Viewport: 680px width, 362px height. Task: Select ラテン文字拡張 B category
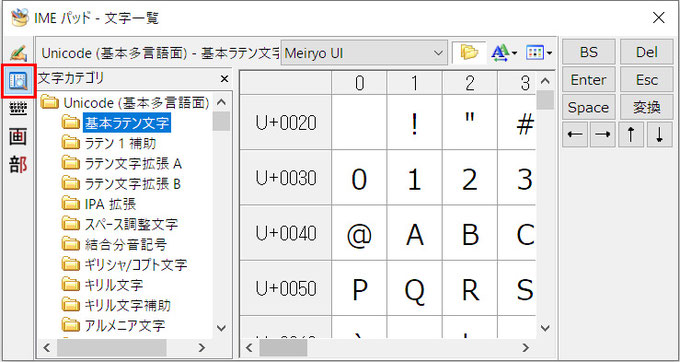(133, 184)
